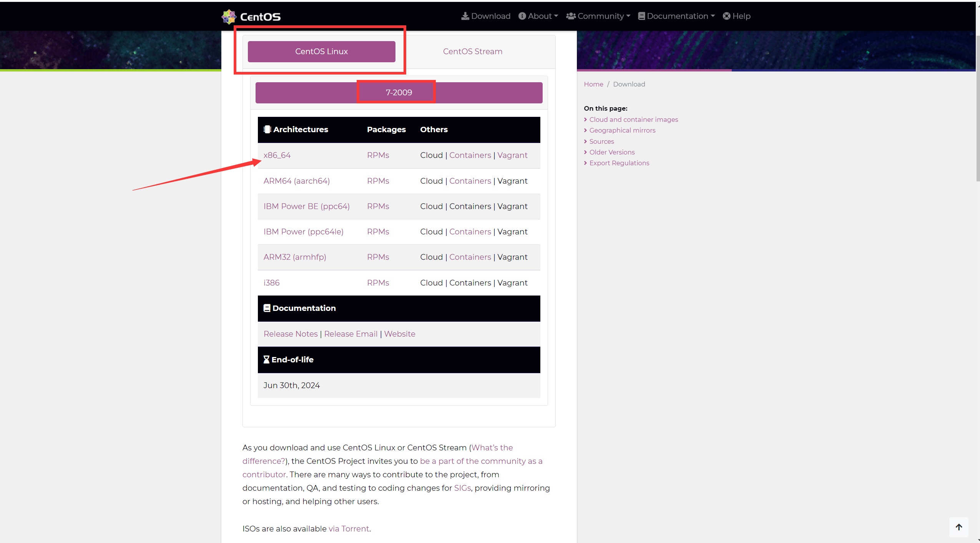Click the Help lifebuoy icon
Image resolution: width=980 pixels, height=543 pixels.
pyautogui.click(x=726, y=16)
